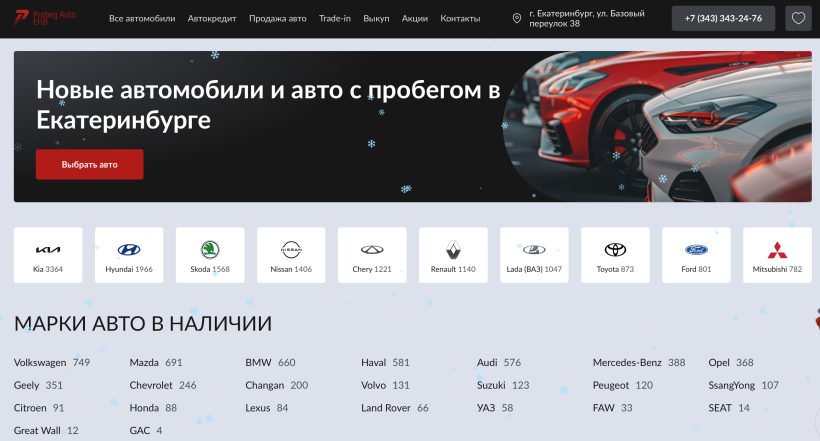
Task: Open Chevrolet 246 brand link
Action: (x=163, y=385)
